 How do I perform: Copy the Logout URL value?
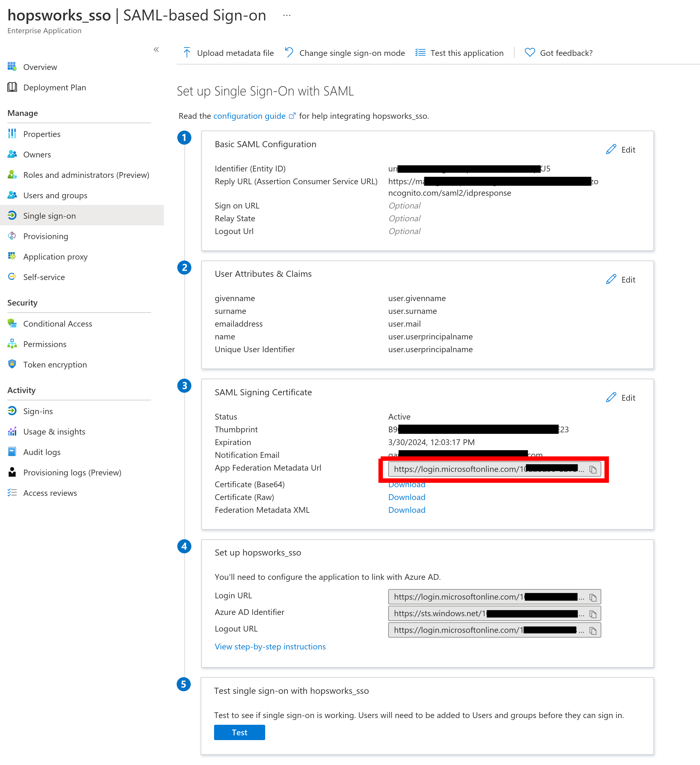[x=593, y=631]
